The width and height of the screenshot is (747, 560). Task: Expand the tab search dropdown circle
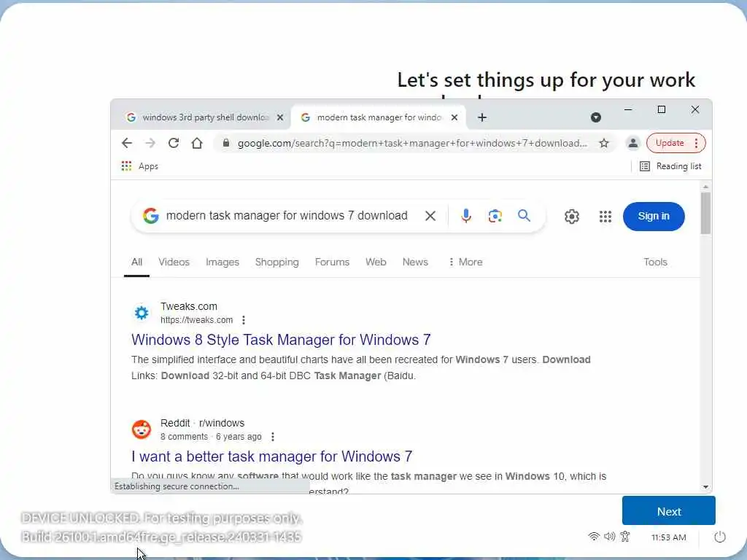pyautogui.click(x=595, y=117)
